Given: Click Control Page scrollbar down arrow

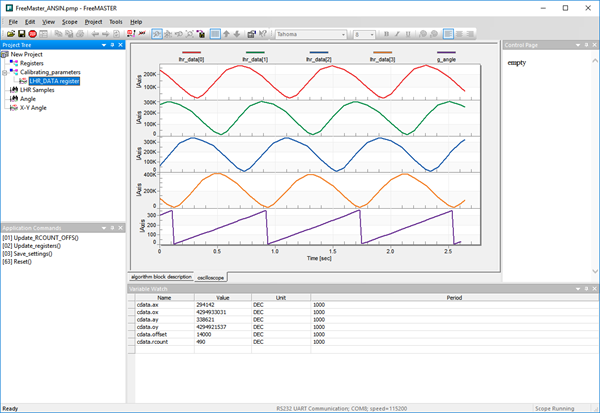Looking at the screenshot, I should click(595, 271).
